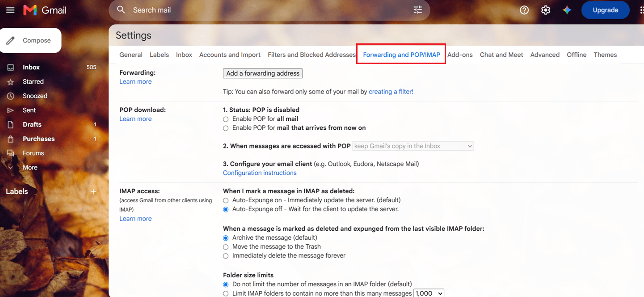644x297 pixels.
Task: Open the Chat and Meet tab
Action: [501, 55]
